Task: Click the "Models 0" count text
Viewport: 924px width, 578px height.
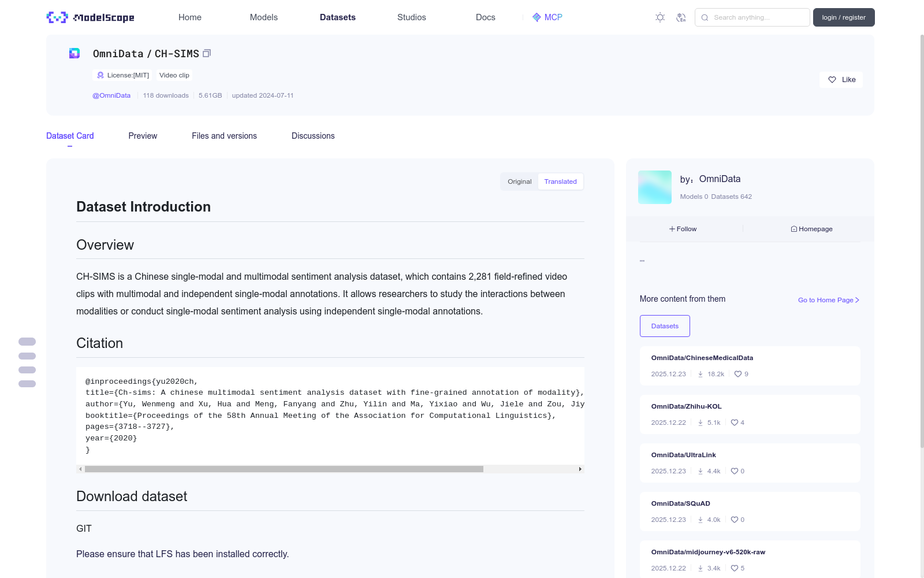Action: (x=694, y=197)
